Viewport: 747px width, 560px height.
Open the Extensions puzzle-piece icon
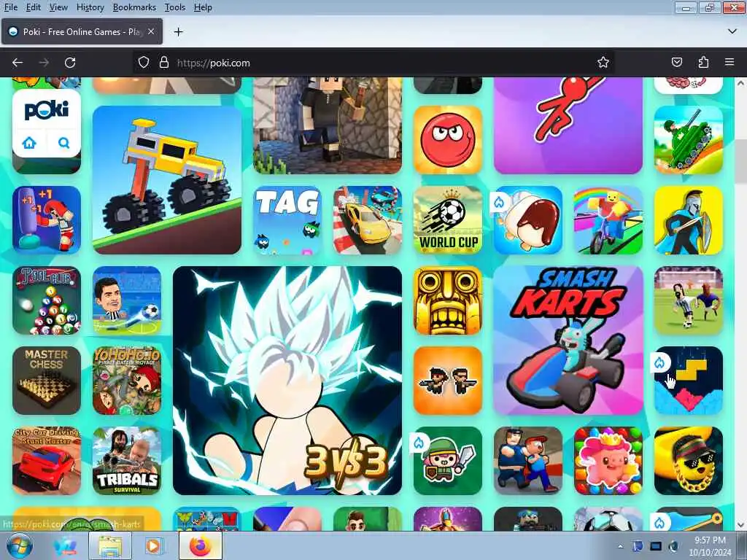(x=703, y=63)
